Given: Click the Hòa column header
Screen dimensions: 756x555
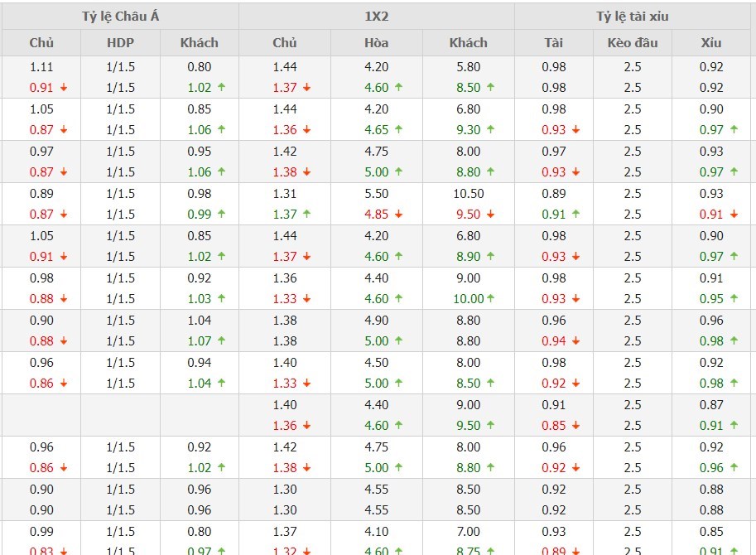Looking at the screenshot, I should coord(376,43).
